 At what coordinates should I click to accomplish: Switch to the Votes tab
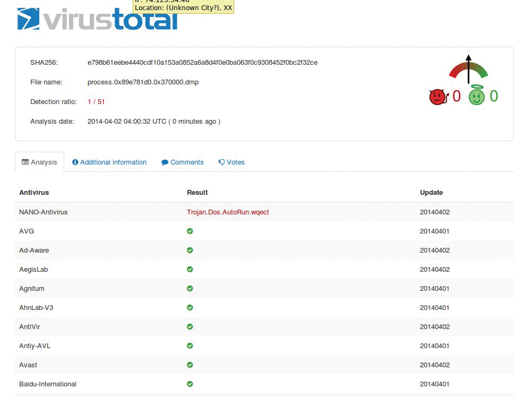(x=231, y=162)
